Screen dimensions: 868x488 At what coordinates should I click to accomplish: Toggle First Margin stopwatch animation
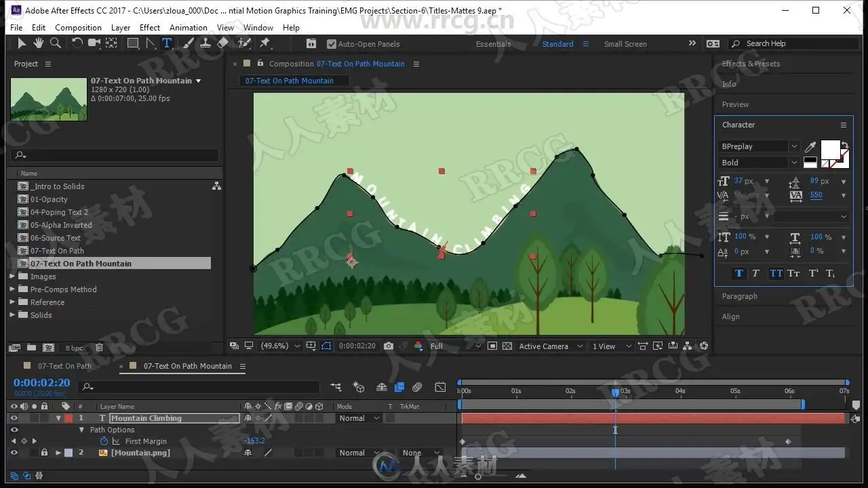coord(104,441)
